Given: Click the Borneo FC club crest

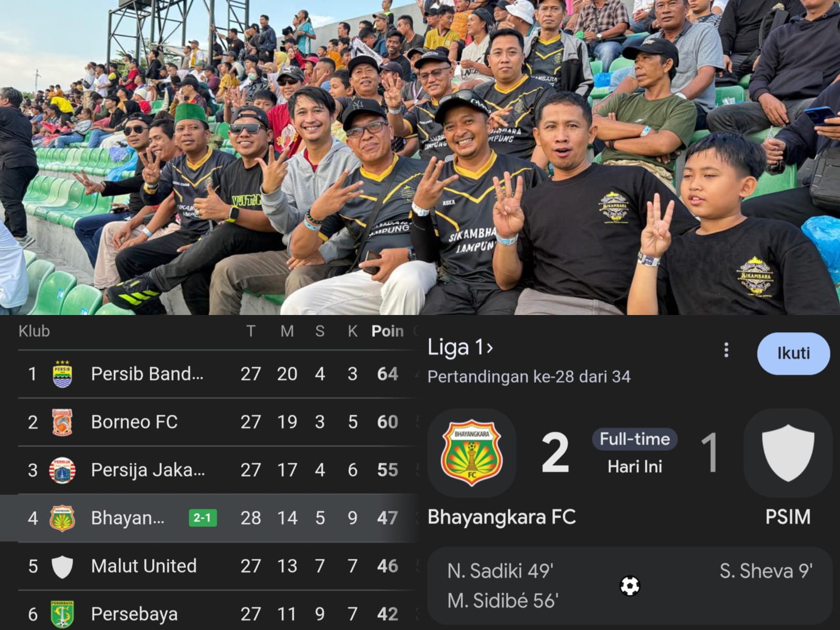Looking at the screenshot, I should (62, 422).
